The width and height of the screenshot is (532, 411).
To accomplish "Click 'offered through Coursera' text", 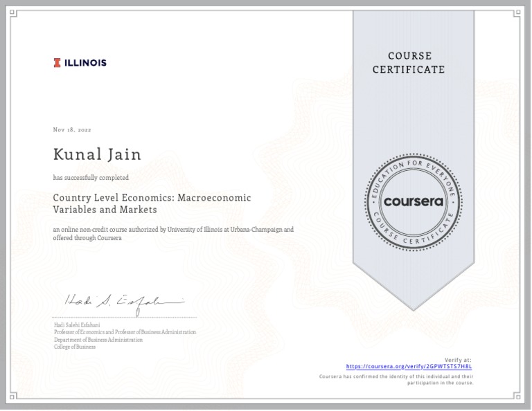I will point(87,238).
